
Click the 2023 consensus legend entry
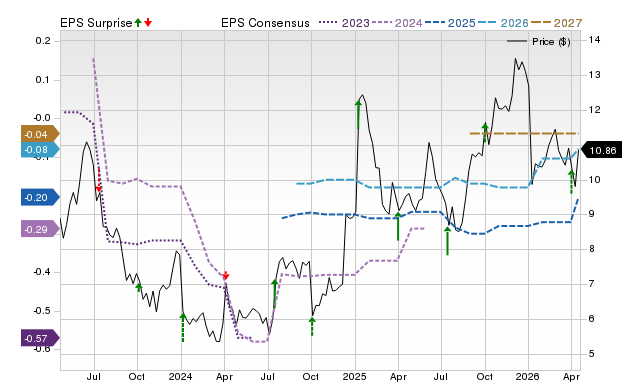pyautogui.click(x=344, y=23)
